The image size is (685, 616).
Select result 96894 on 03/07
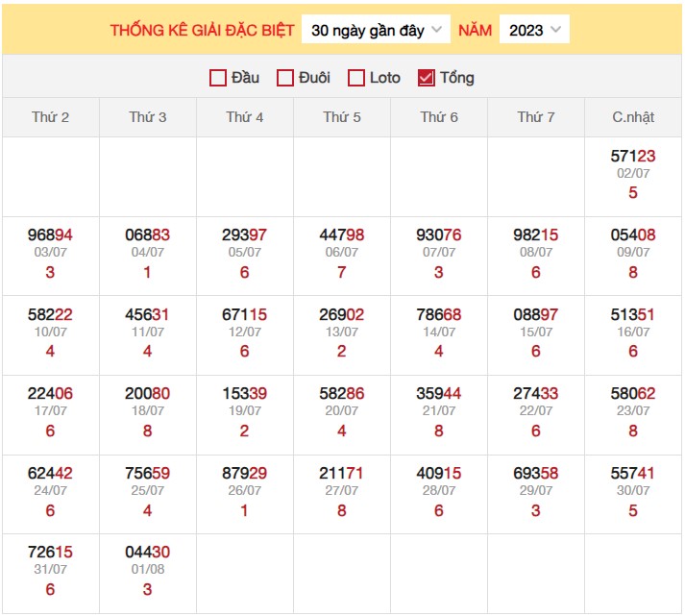pos(51,235)
